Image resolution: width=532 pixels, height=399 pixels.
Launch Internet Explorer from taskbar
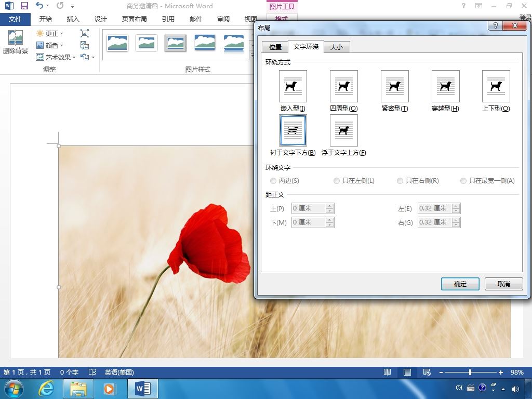(46, 389)
